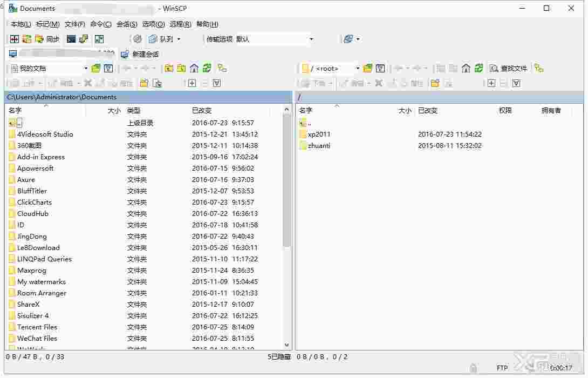Click the local panel scroll down arrow
The image size is (588, 378).
point(286,345)
